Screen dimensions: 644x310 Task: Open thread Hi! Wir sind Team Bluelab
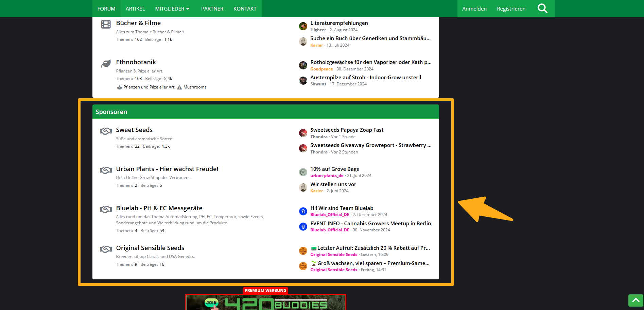click(x=342, y=208)
